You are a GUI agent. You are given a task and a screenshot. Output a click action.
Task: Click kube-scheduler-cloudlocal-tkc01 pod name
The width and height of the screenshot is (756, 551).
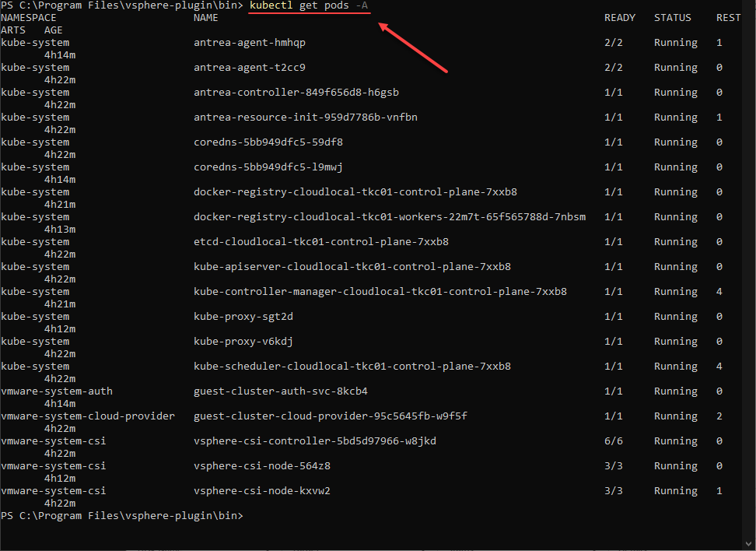point(352,367)
